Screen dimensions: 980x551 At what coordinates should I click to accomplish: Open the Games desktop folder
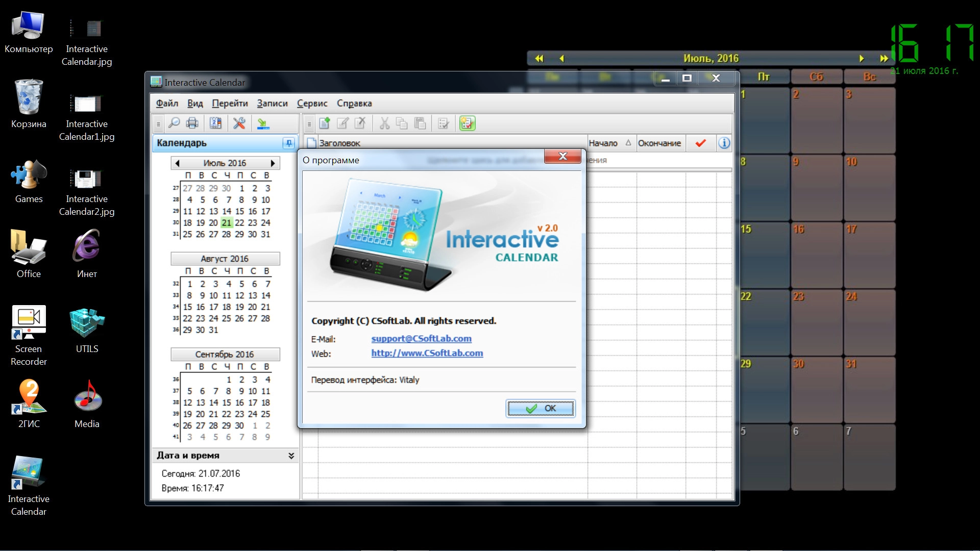pos(29,181)
